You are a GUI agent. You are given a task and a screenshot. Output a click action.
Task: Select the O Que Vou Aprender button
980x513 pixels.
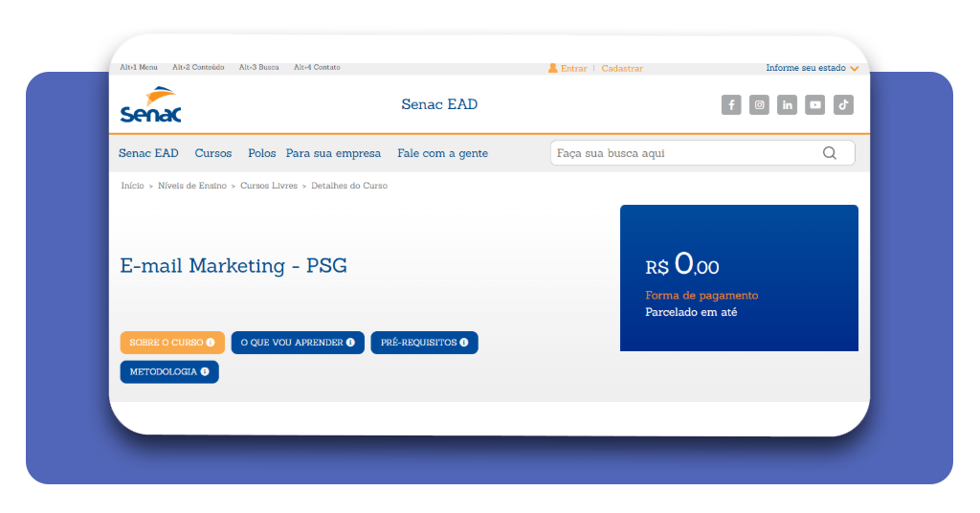[298, 343]
